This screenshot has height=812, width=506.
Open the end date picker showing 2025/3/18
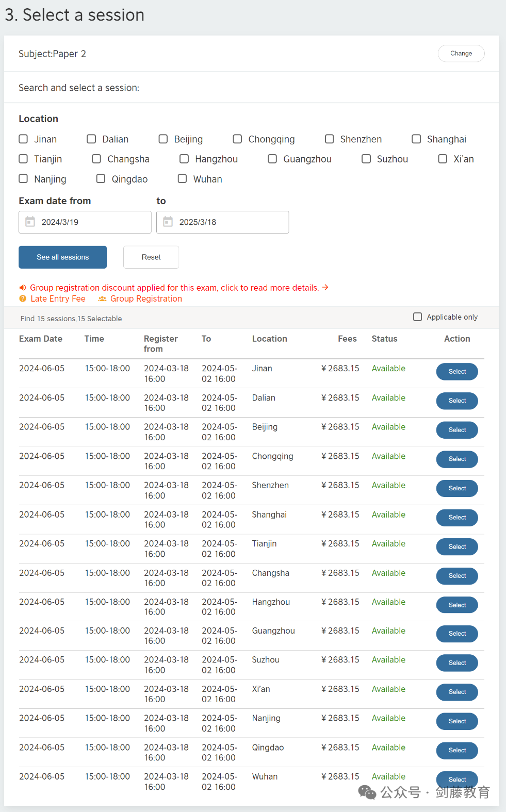[x=222, y=222]
